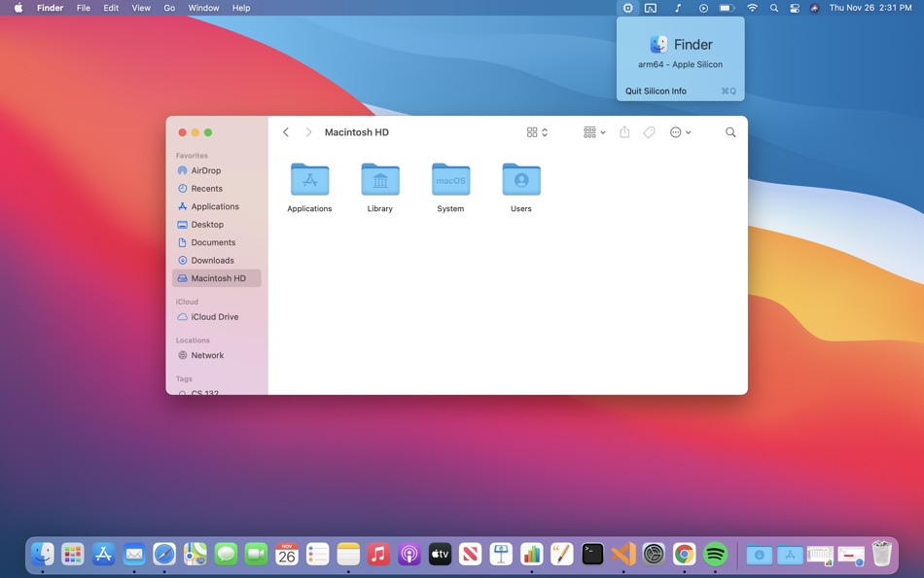Image resolution: width=924 pixels, height=578 pixels.
Task: Open the System folder icon
Action: click(450, 179)
